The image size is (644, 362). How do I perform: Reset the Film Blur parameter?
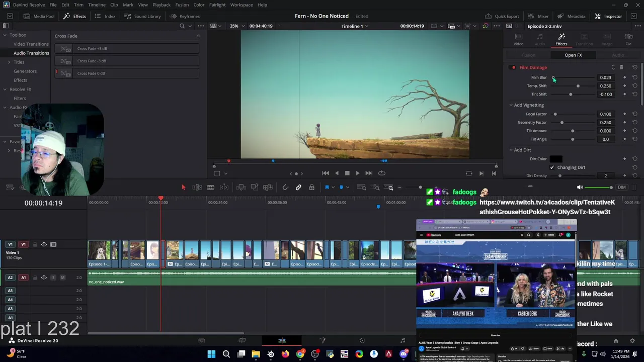coord(635,77)
